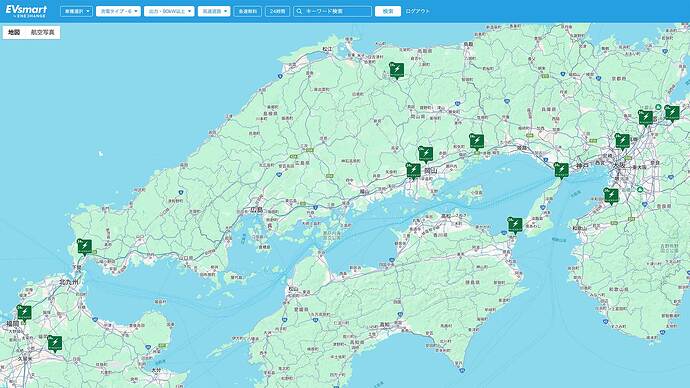Screen dimensions: 690x388
Task: Select charger marker in Tottori near the north coast
Action: tap(396, 70)
